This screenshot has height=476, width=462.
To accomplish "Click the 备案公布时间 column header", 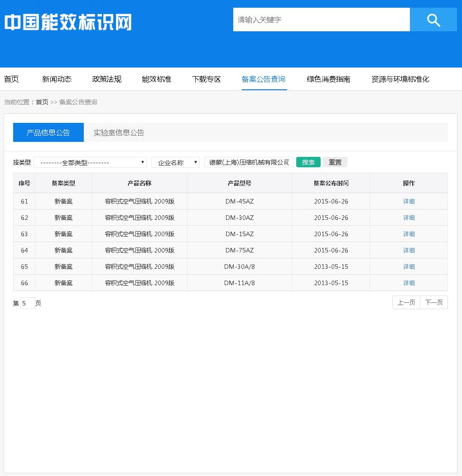I will point(331,183).
